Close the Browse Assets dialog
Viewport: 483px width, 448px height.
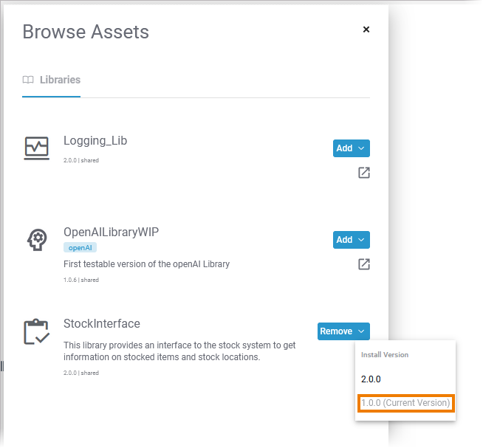(x=366, y=30)
